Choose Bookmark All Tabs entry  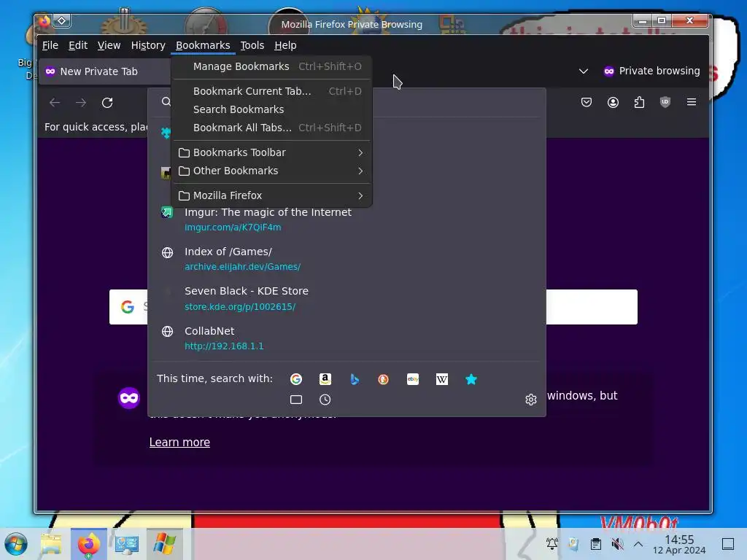271,128
